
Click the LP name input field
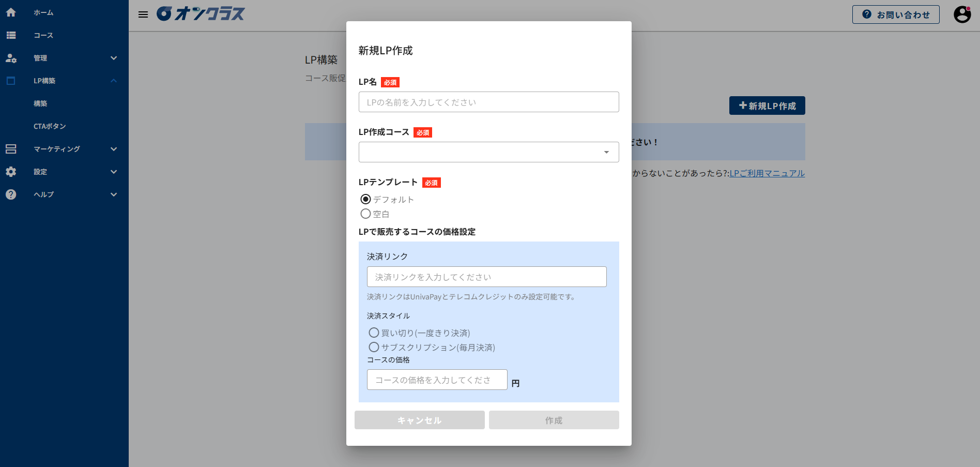(x=488, y=102)
